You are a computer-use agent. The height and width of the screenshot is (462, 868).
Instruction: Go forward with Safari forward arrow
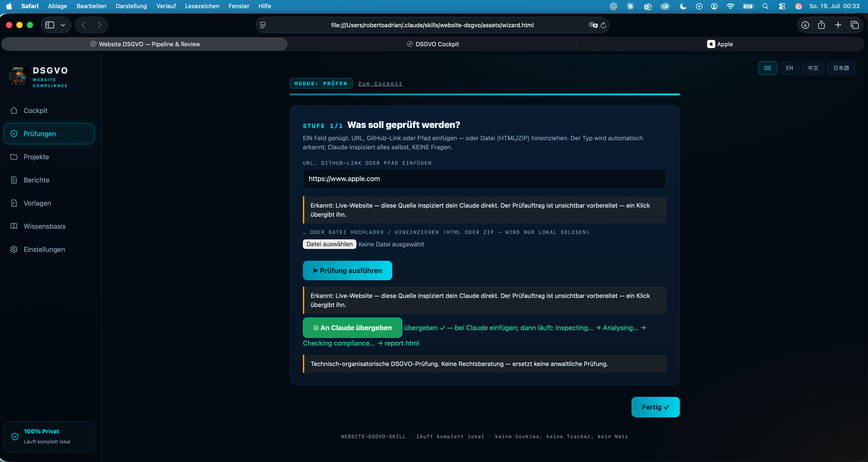[99, 25]
